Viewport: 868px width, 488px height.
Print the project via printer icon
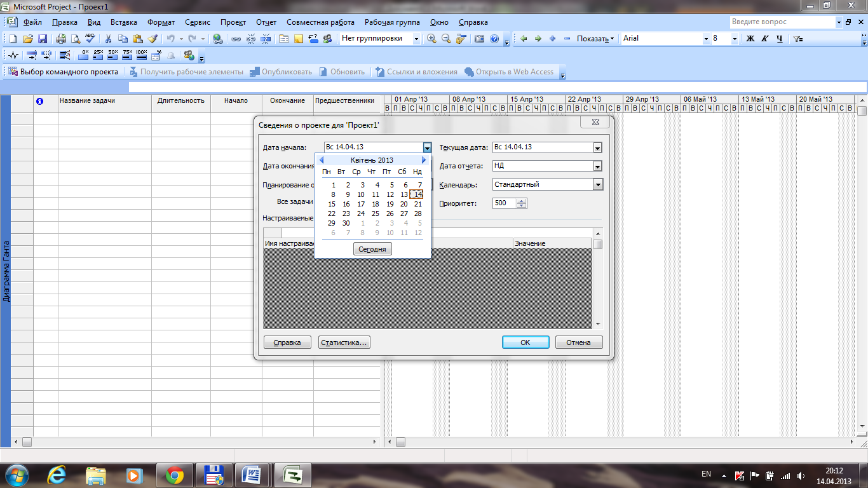click(61, 39)
